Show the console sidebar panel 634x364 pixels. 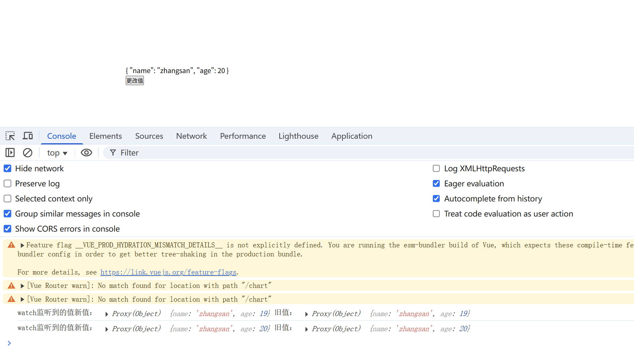[10, 153]
